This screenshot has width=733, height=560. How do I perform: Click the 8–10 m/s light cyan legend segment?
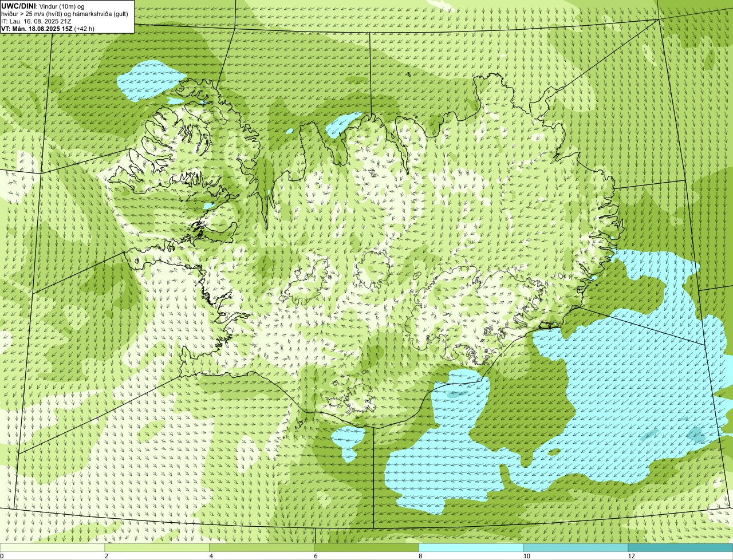(x=471, y=547)
